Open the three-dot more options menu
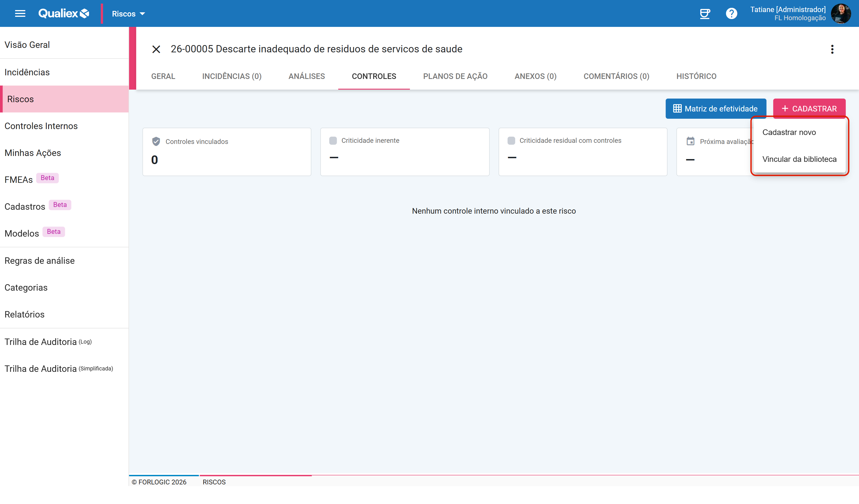 (832, 50)
